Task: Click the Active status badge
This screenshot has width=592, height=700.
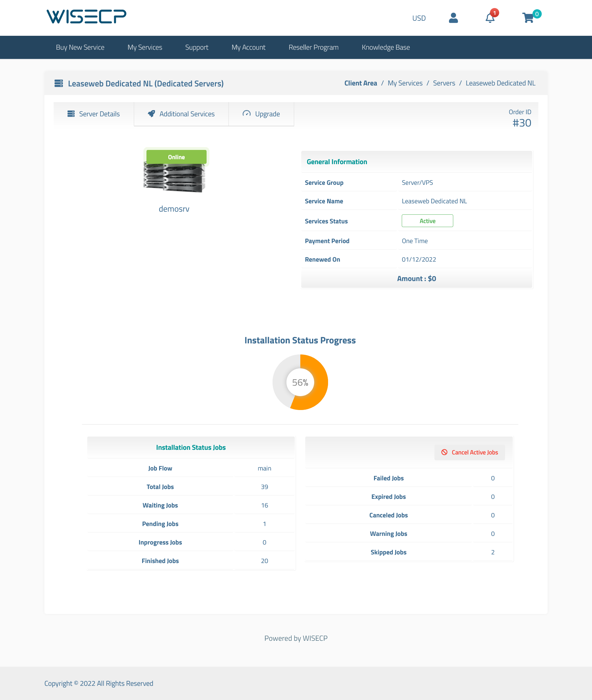Action: coord(427,221)
